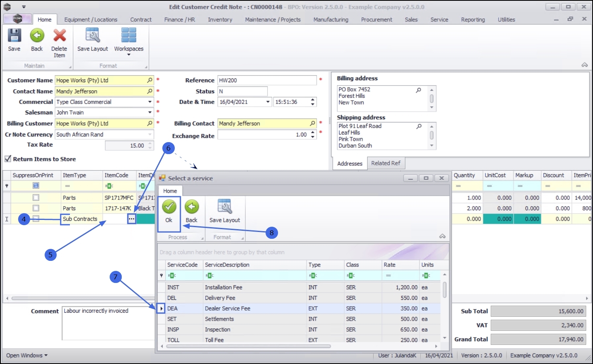The height and width of the screenshot is (364, 593).
Task: Switch to the Related Ref tab
Action: pos(386,163)
